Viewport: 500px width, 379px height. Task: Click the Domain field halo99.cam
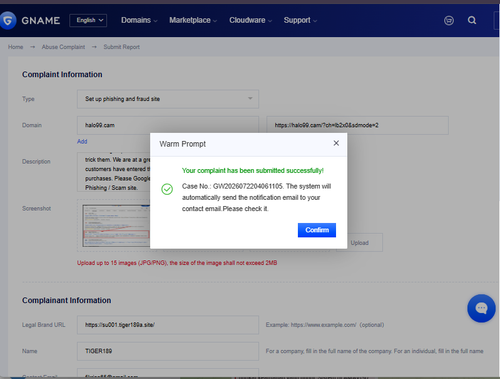pyautogui.click(x=168, y=125)
